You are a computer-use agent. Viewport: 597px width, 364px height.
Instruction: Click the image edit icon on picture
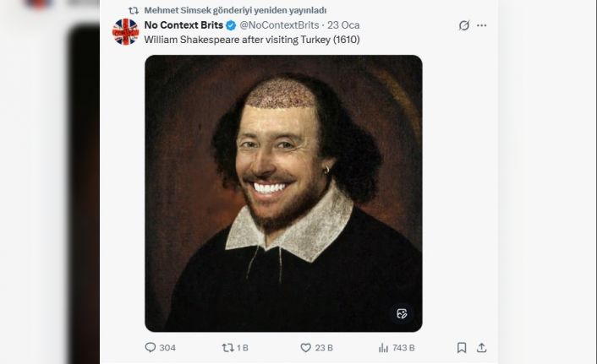pyautogui.click(x=402, y=313)
